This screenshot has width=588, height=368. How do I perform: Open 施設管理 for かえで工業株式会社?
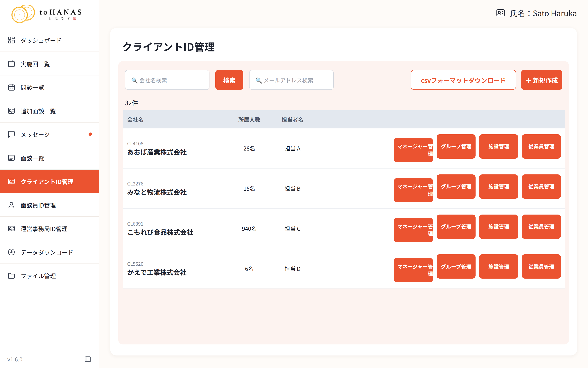(x=499, y=266)
